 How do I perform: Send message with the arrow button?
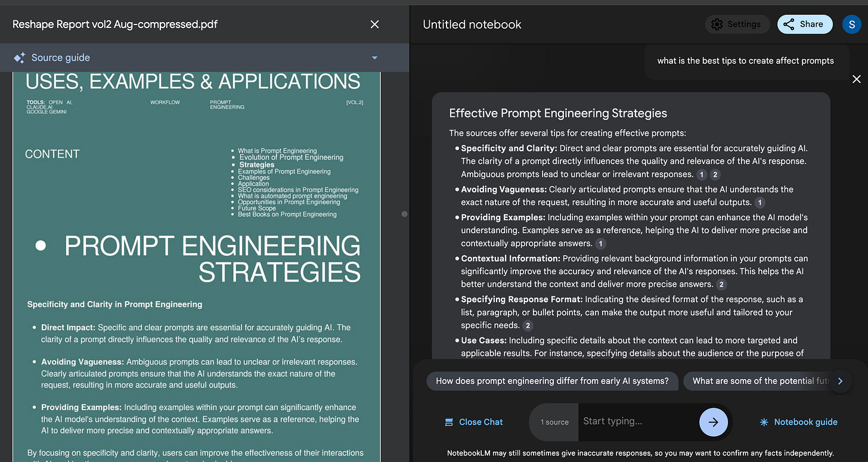(714, 422)
